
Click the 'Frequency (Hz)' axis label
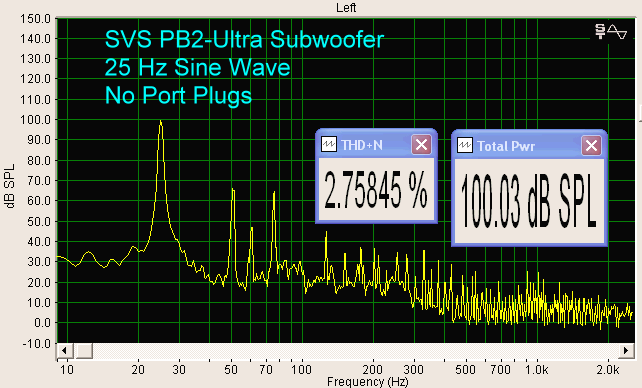pyautogui.click(x=367, y=381)
